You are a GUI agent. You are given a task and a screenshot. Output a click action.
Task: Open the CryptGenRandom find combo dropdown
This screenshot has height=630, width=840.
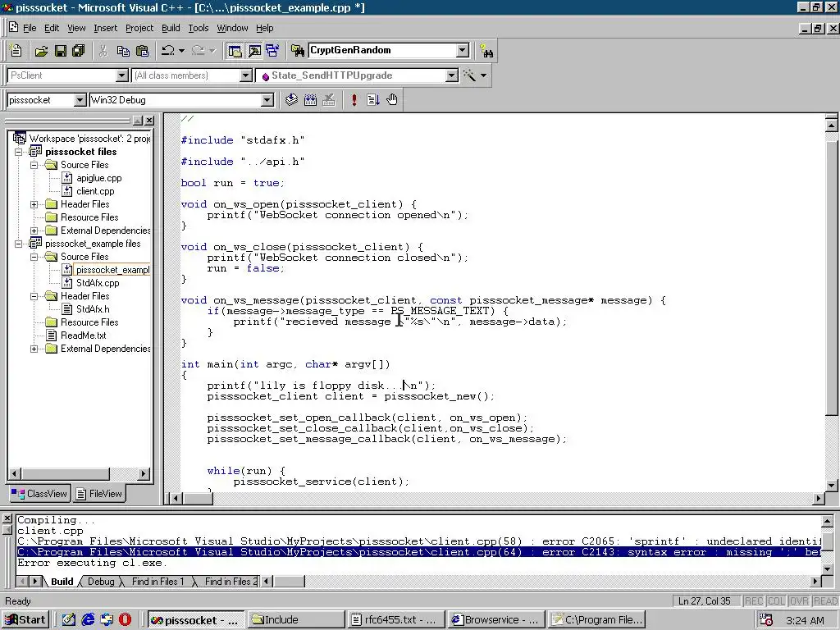pos(463,50)
